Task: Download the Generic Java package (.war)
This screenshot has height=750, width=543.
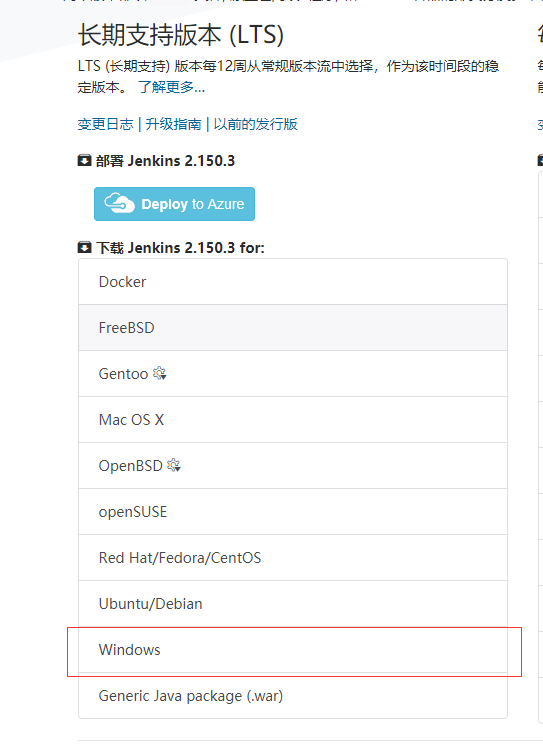Action: [x=293, y=695]
